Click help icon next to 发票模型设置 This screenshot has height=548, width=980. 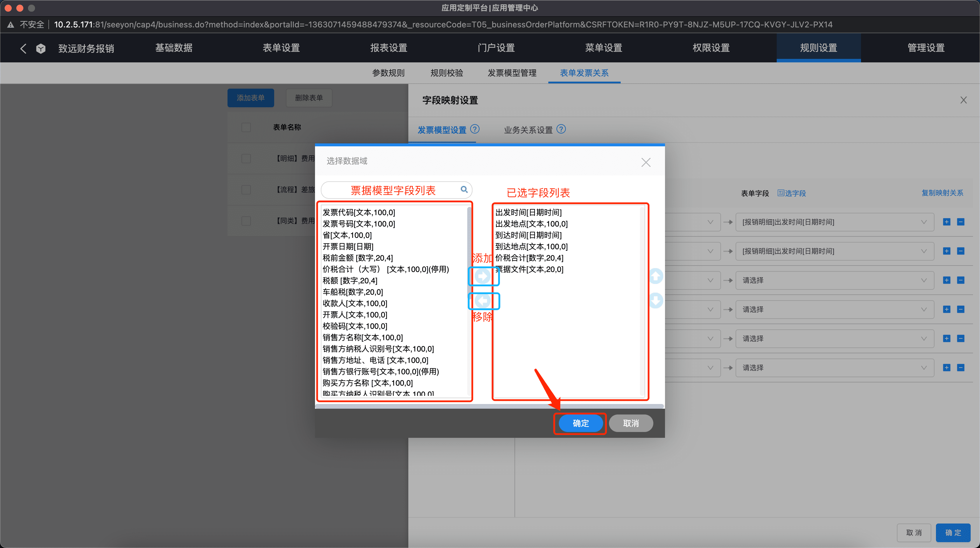click(475, 129)
